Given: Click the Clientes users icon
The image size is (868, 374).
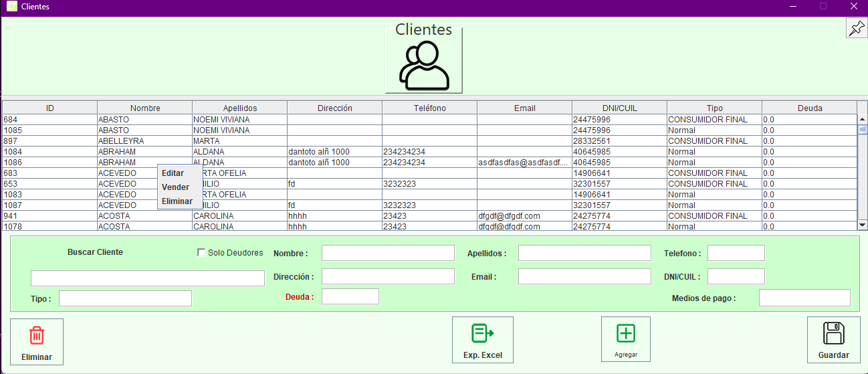Looking at the screenshot, I should (424, 66).
